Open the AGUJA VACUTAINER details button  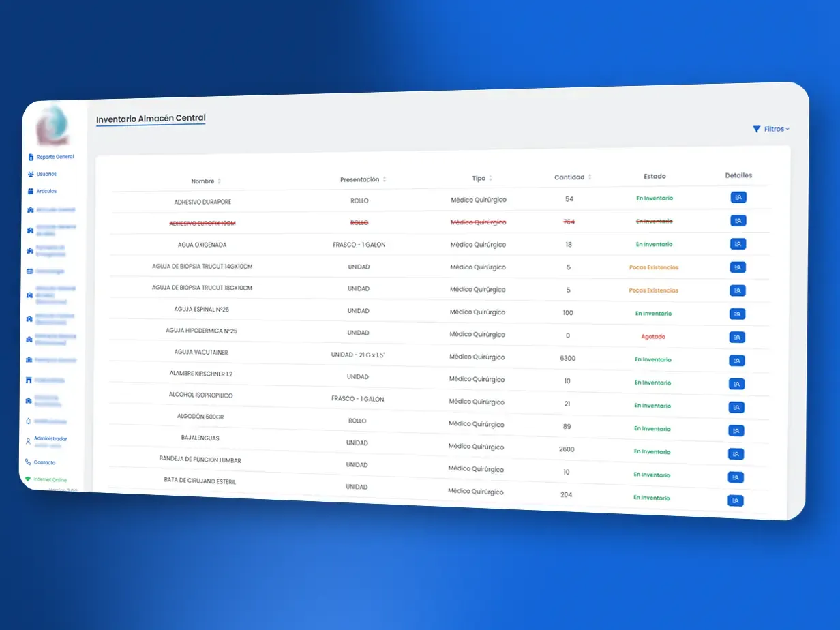click(x=736, y=361)
